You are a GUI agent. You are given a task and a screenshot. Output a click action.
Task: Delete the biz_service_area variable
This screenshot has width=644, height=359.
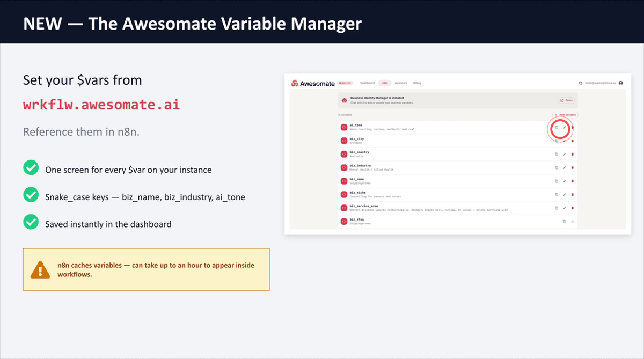click(572, 208)
